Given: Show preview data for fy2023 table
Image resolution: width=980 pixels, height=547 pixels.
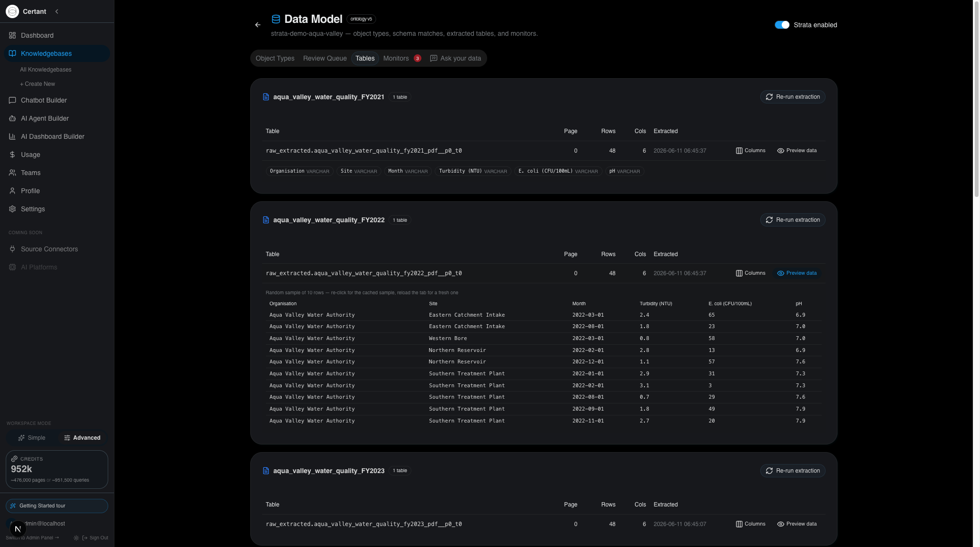Looking at the screenshot, I should (x=797, y=524).
